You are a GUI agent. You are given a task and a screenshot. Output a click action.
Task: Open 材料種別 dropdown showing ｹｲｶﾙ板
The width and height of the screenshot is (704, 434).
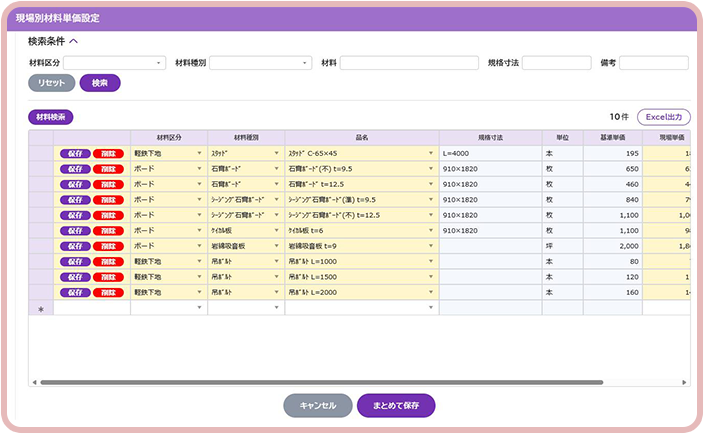pyautogui.click(x=277, y=231)
